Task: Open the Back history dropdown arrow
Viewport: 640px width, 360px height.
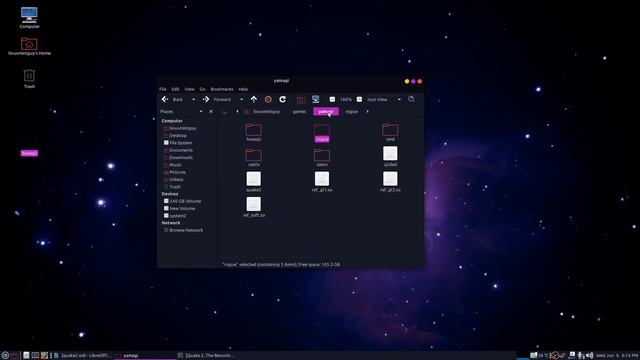Action: [x=193, y=99]
